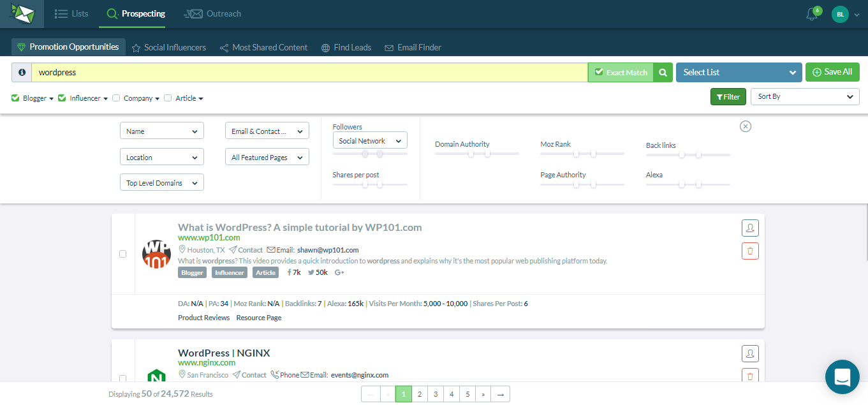Click the Google Plus icon
The height and width of the screenshot is (405, 868).
(339, 272)
